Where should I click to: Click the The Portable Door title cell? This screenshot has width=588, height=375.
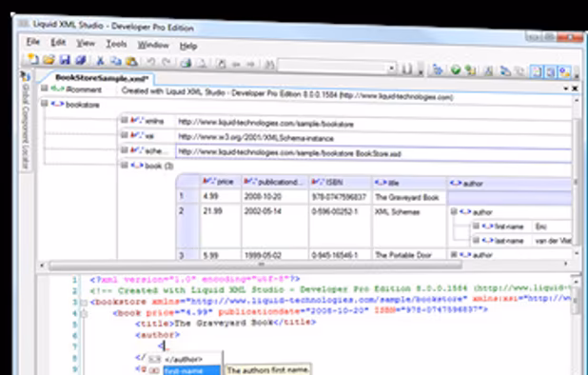[409, 255]
